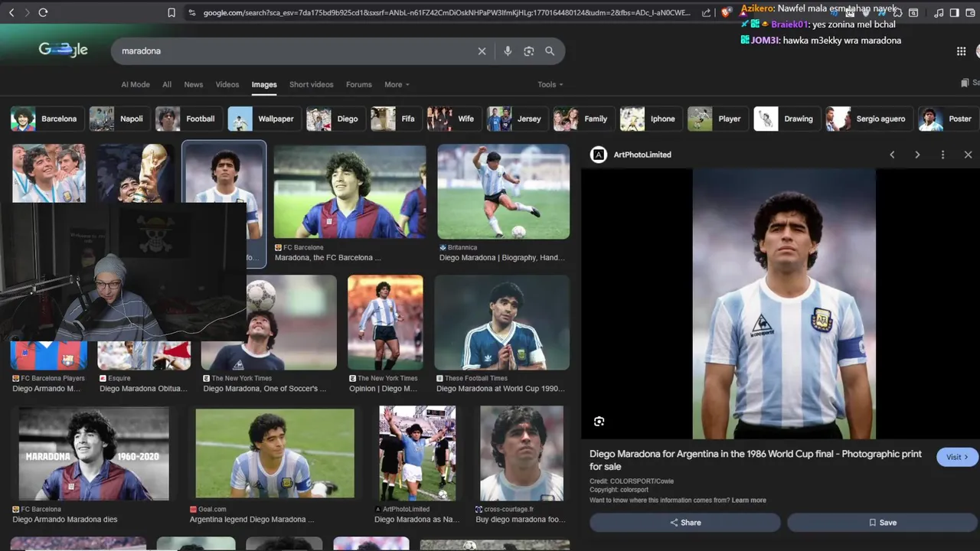
Task: Filter by the Diego chip
Action: [335, 119]
